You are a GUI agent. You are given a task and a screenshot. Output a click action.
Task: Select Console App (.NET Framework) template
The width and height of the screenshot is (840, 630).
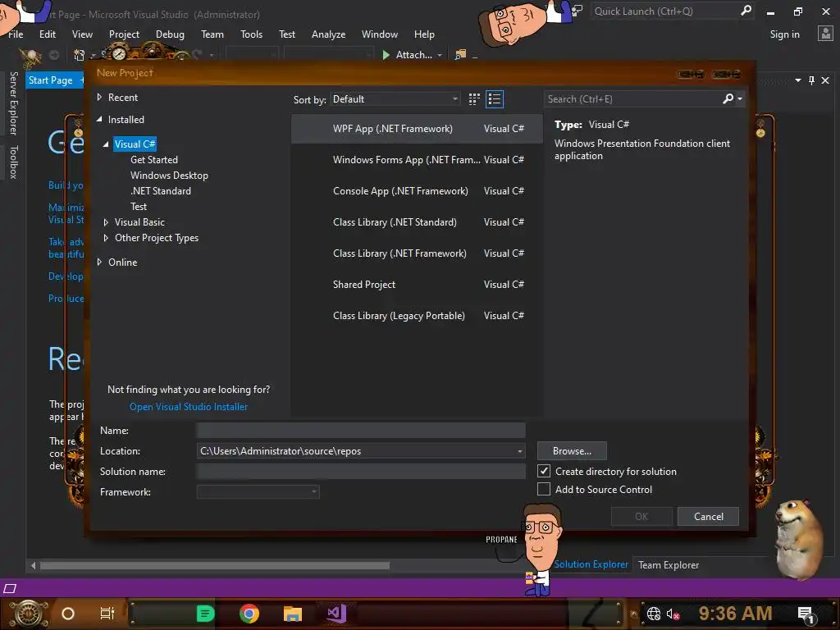[x=417, y=190]
